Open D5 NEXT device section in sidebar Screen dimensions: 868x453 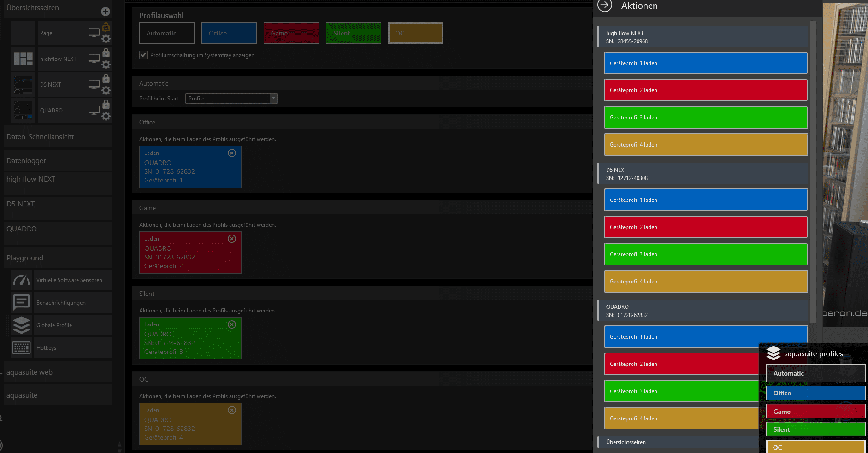point(58,208)
